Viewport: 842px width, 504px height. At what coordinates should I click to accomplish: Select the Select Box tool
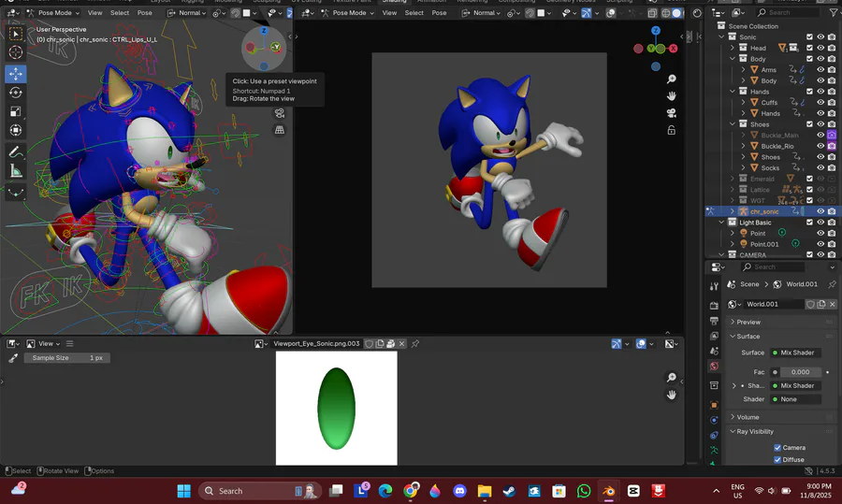click(x=16, y=34)
